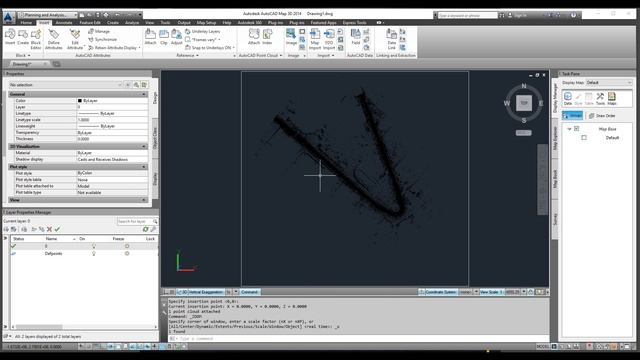Click the Image insert icon
The image size is (640, 360).
291,37
